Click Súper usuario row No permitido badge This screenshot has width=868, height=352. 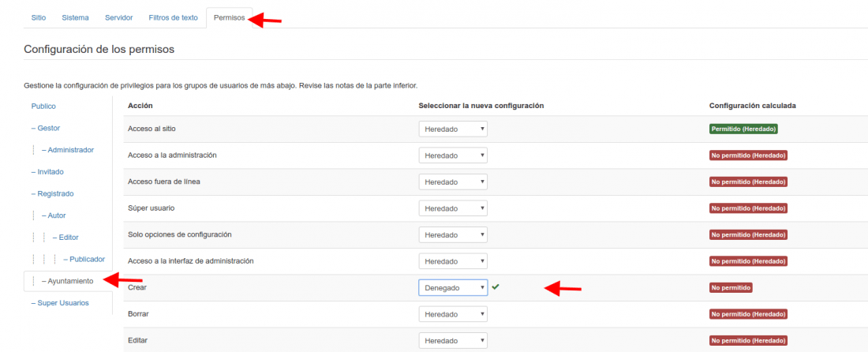coord(748,208)
